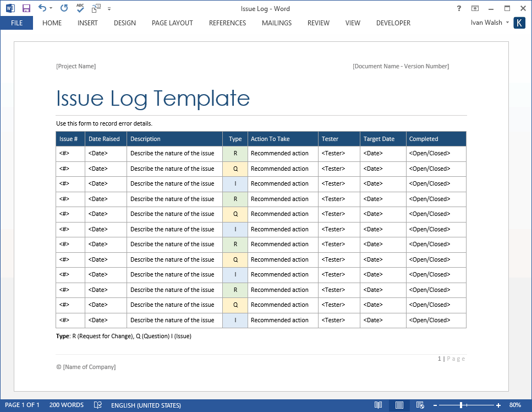This screenshot has height=412, width=532.
Task: Click the touch/mouse mode icon
Action: click(x=96, y=8)
